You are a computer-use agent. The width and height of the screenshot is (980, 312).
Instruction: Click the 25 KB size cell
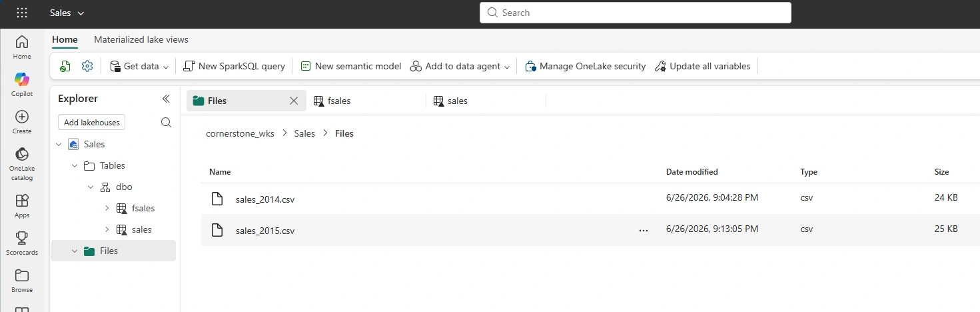[946, 229]
